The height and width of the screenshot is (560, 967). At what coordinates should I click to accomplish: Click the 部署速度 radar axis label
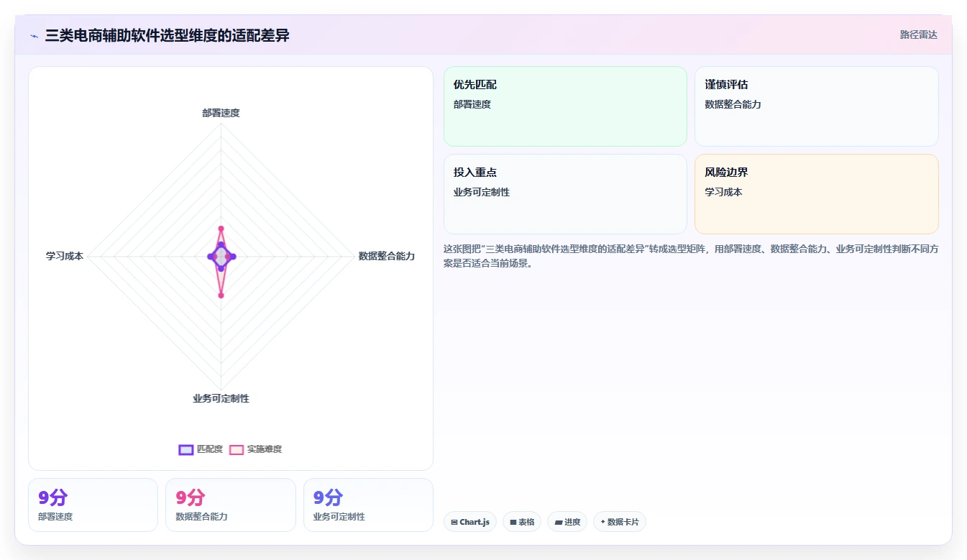coord(221,113)
